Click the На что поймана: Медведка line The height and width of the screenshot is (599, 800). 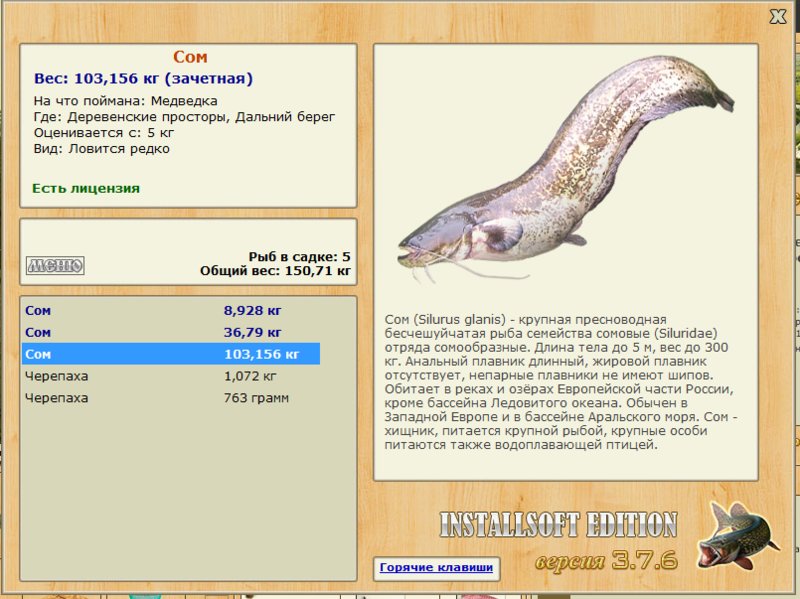pyautogui.click(x=126, y=101)
